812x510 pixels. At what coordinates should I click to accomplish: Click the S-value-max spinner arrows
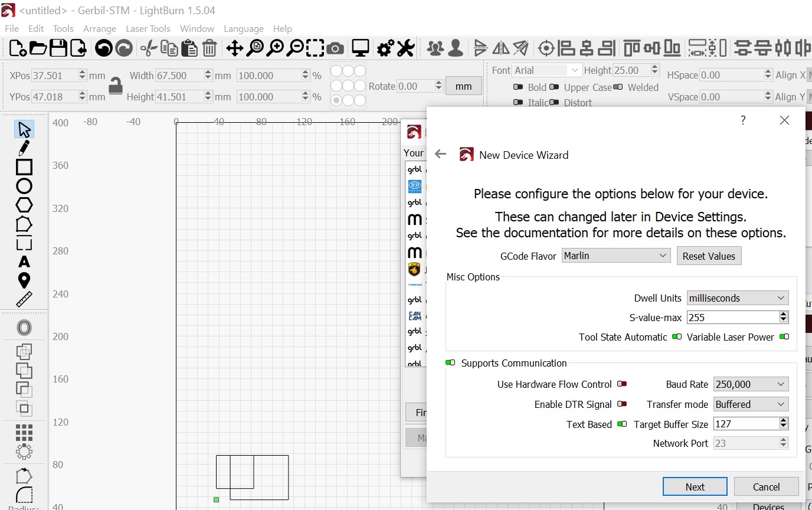pyautogui.click(x=784, y=317)
